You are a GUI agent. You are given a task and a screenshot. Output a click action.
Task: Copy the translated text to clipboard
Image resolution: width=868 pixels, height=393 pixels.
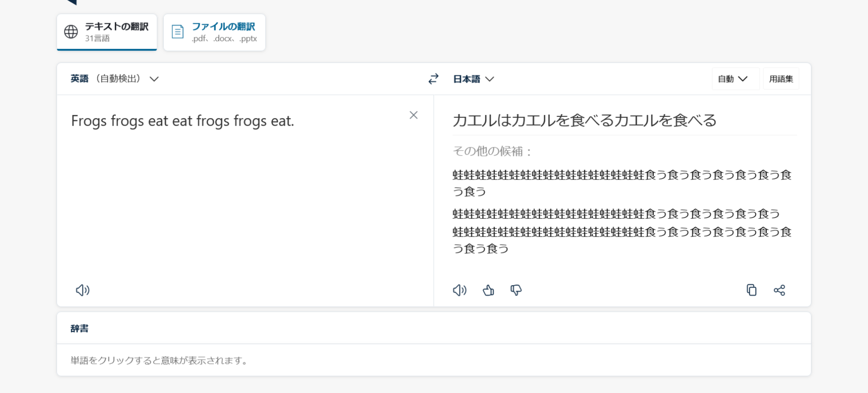point(751,290)
